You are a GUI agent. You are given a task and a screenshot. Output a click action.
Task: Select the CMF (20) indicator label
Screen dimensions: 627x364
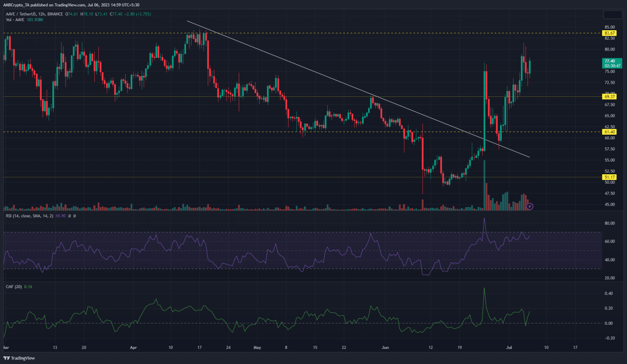click(13, 286)
